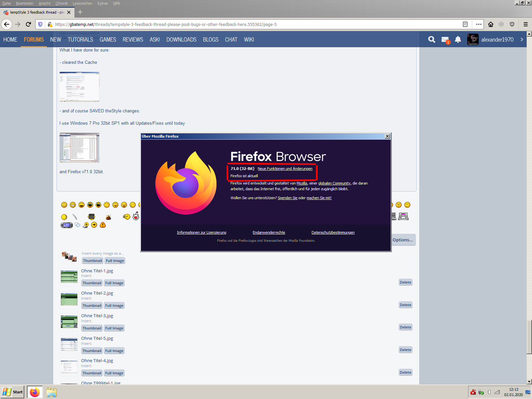Insert the fully visible Nintendo DS emoticon
Image resolution: width=532 pixels, height=399 pixels.
tap(403, 216)
